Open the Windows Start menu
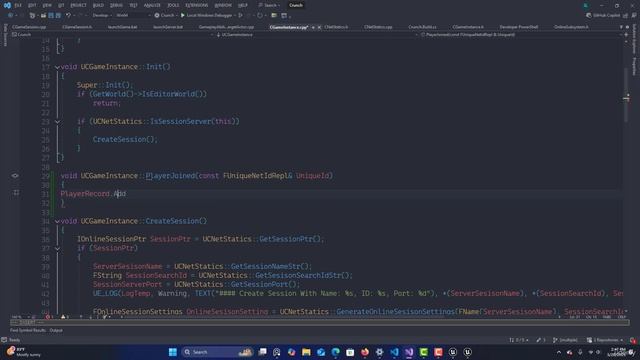 173,352
